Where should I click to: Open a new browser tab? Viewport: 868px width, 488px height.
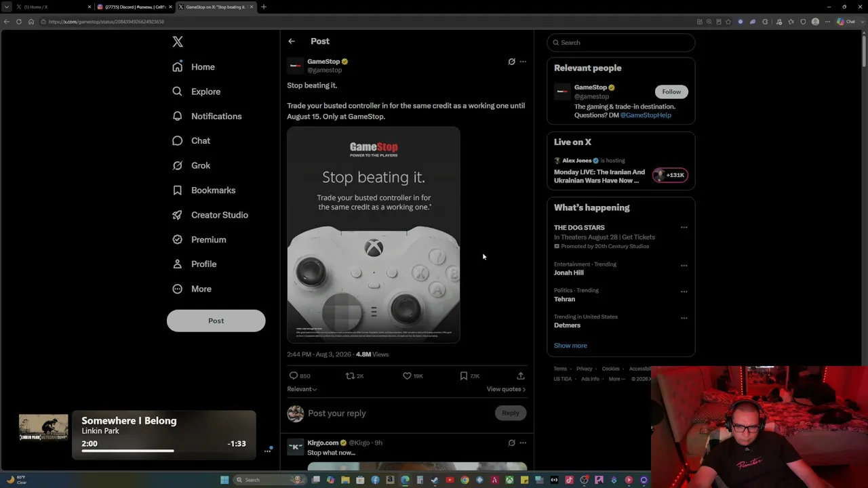264,7
